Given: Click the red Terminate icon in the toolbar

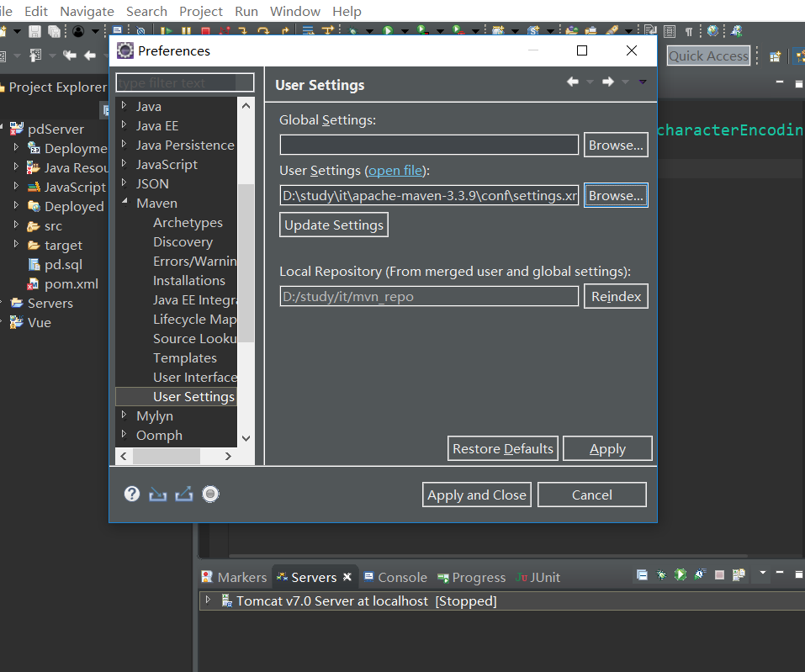Looking at the screenshot, I should 205,31.
